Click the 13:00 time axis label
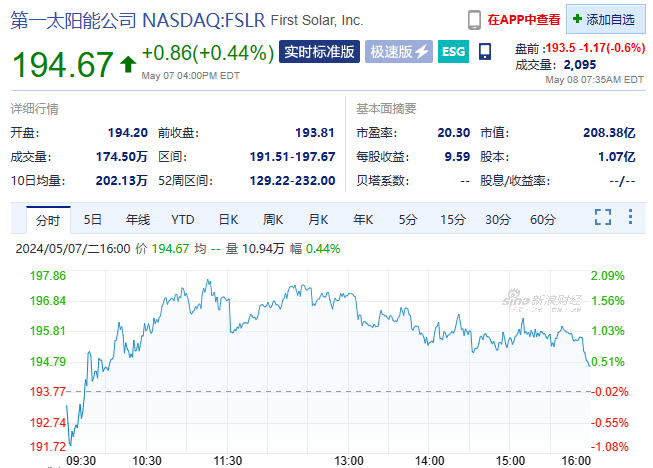Screen dimensions: 653x468 (349, 461)
